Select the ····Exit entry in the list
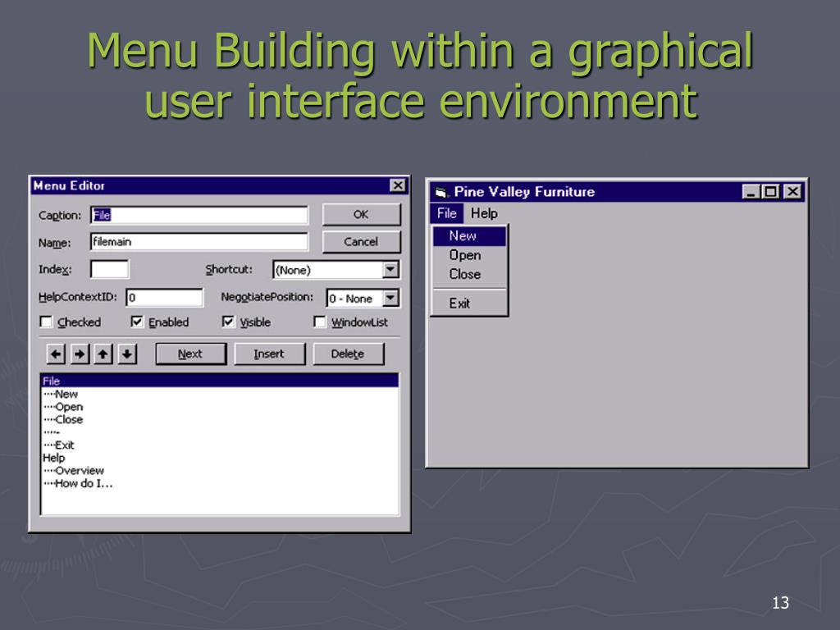Image resolution: width=840 pixels, height=630 pixels. click(220, 445)
